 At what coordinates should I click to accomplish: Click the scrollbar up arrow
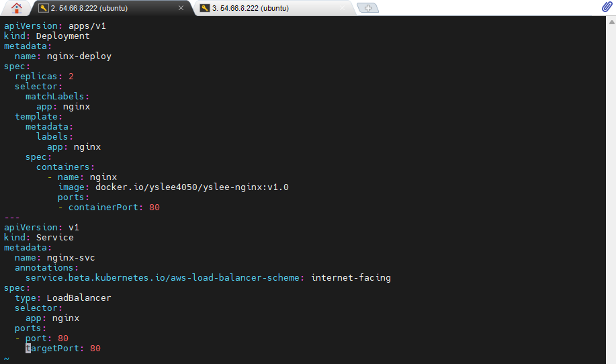612,22
